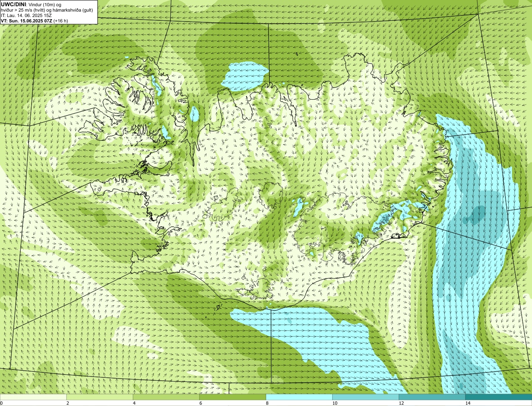Pick the teal 12–14 legend color band
Screen dimensions: 532x406
(432, 397)
